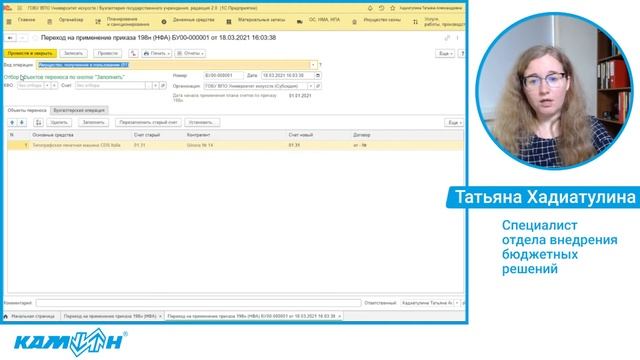Move row down arrow button

point(22,122)
